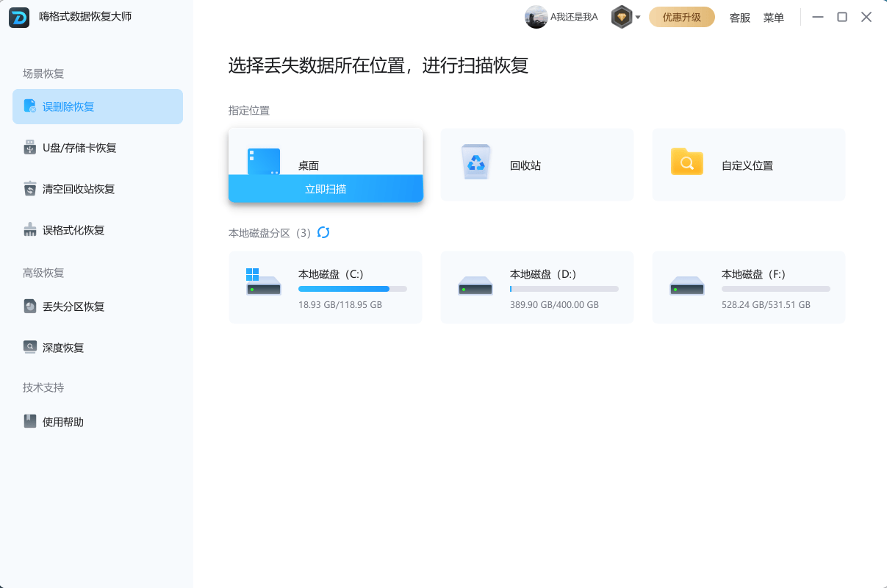Image resolution: width=887 pixels, height=588 pixels.
Task: Click the 优惠升级 upgrade button
Action: 682,17
